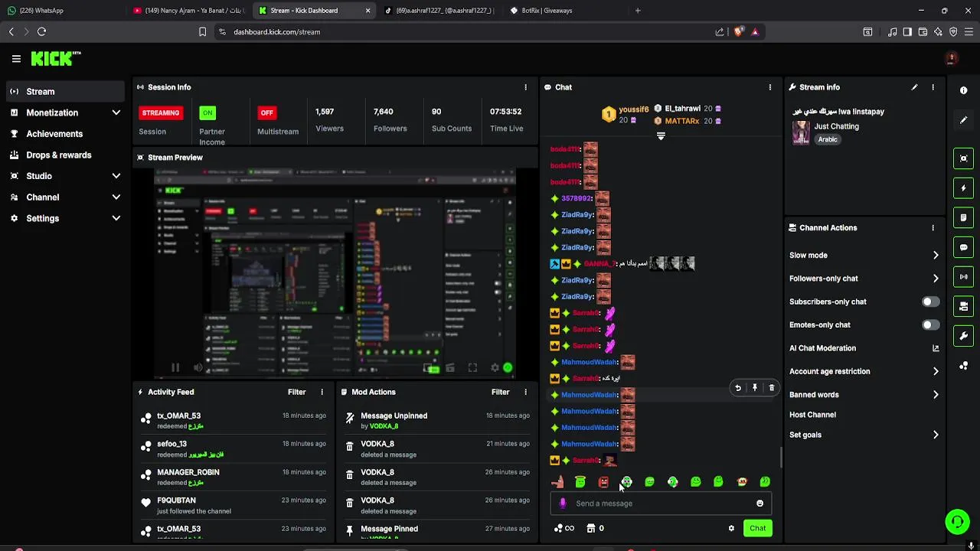Open the Activity Feed three-dot menu
The image size is (980, 551).
click(322, 392)
